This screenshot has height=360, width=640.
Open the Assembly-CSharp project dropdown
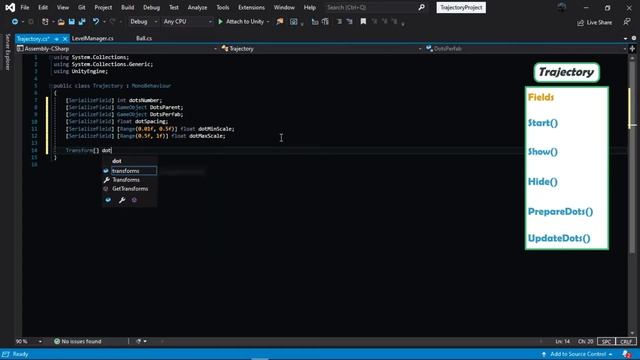117,49
